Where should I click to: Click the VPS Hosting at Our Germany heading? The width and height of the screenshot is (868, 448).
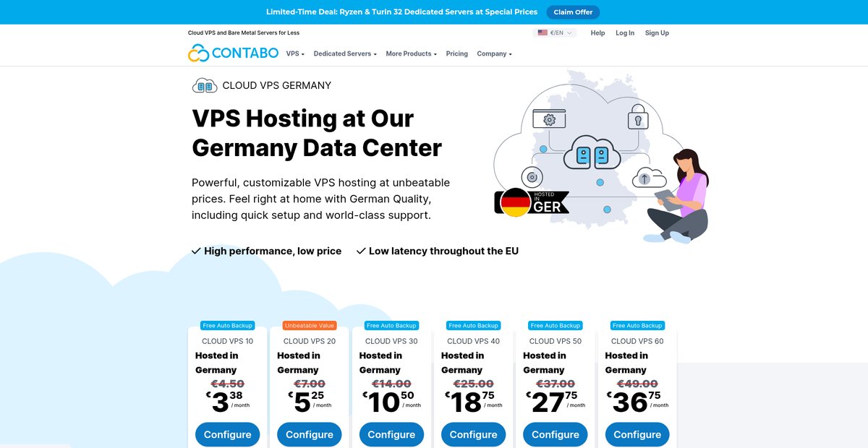[x=317, y=133]
